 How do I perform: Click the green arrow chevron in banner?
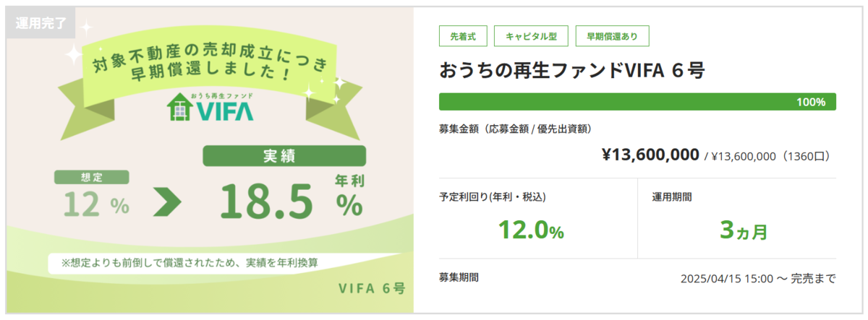pyautogui.click(x=167, y=204)
